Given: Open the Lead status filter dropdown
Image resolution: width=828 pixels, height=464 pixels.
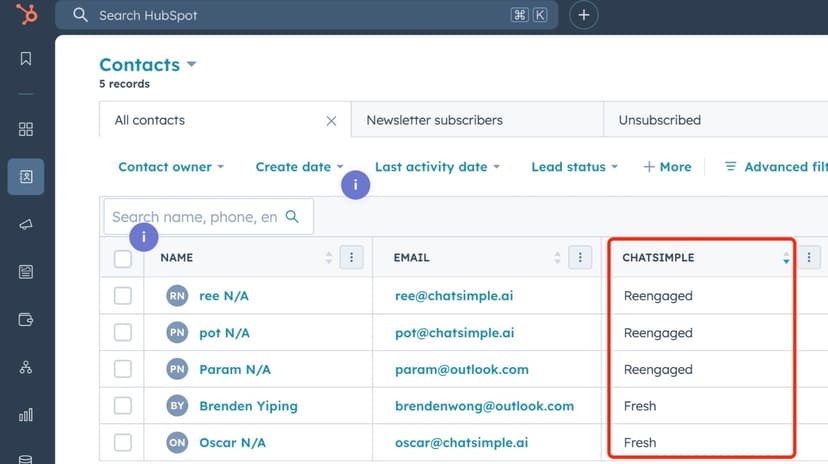Looking at the screenshot, I should coord(575,167).
